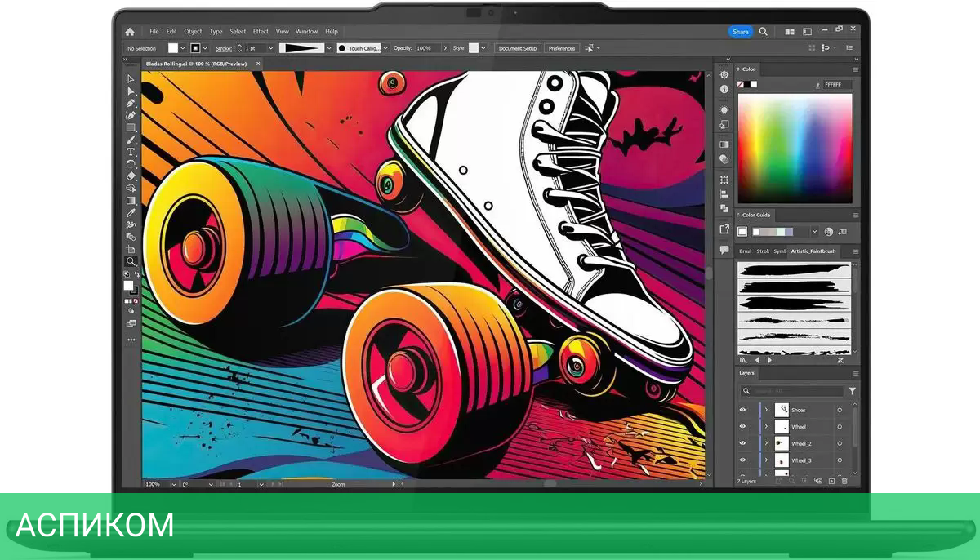Click the Document Setup button
The image size is (980, 560).
(x=518, y=48)
